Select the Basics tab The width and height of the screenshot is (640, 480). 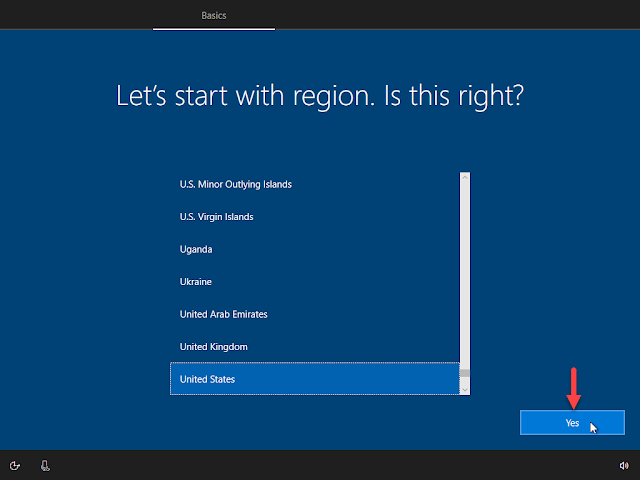214,16
